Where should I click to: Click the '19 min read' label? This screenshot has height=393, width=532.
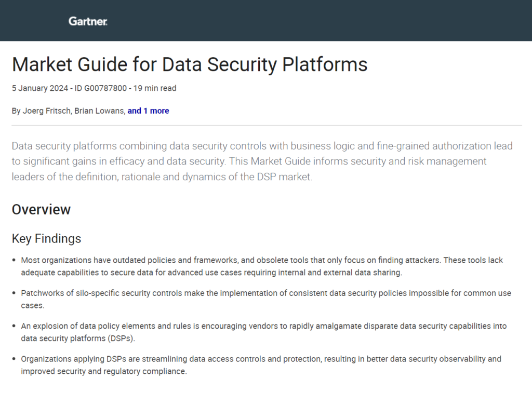point(155,88)
